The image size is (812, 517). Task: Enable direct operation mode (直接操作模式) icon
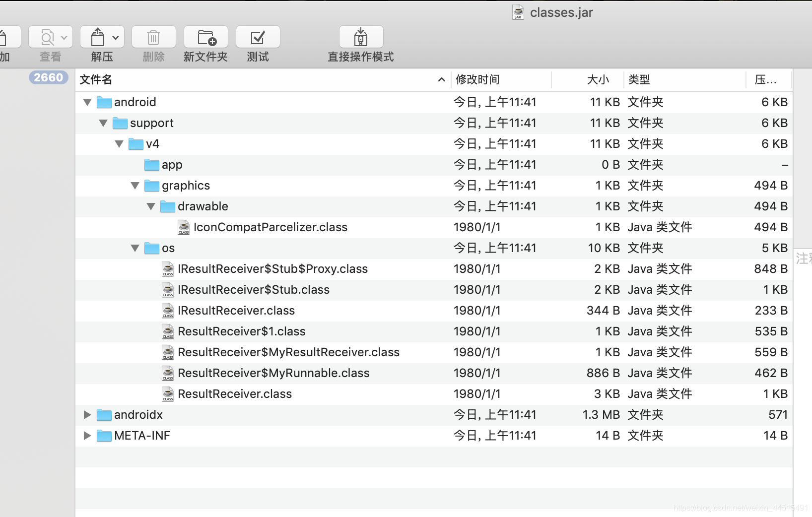tap(361, 37)
